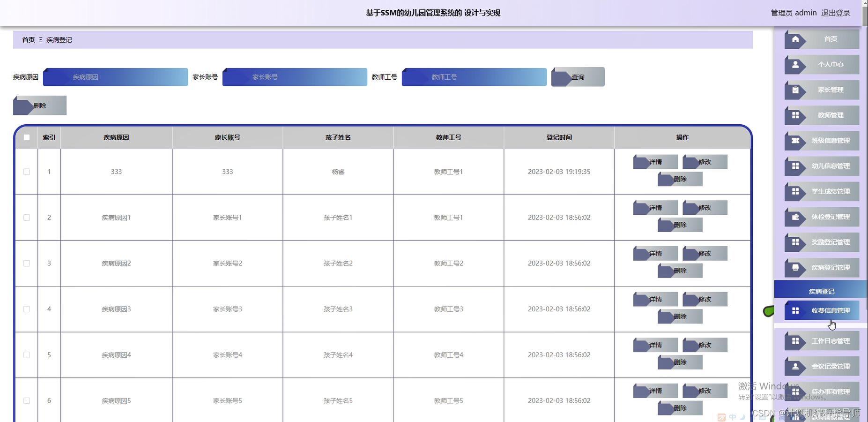Click the 登记时间 column header
Image resolution: width=868 pixels, height=422 pixels.
(559, 137)
